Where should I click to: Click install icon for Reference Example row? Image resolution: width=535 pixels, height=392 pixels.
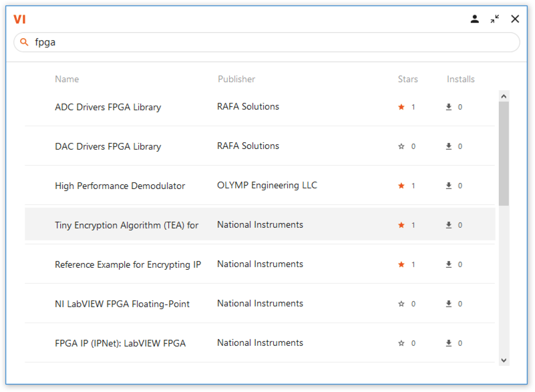449,264
